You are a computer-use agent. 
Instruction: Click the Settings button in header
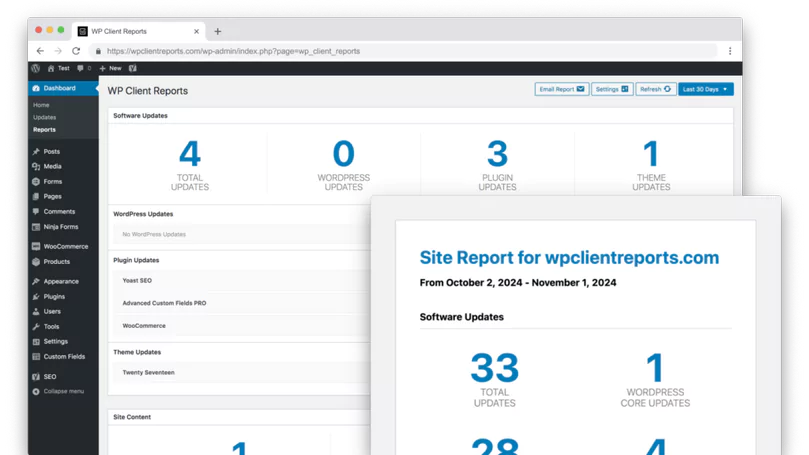(x=612, y=89)
